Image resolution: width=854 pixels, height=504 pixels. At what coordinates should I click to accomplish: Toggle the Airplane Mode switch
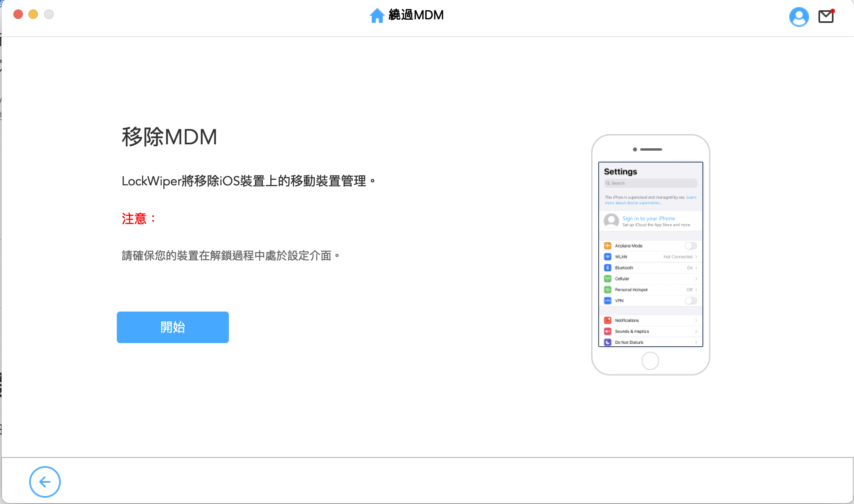tap(691, 246)
